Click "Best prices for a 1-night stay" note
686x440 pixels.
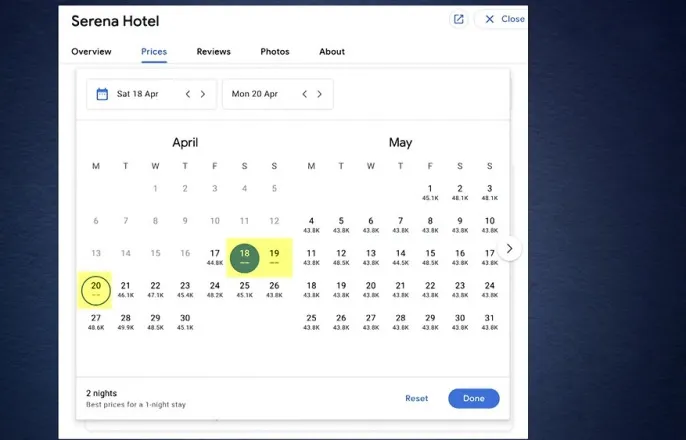pos(136,405)
